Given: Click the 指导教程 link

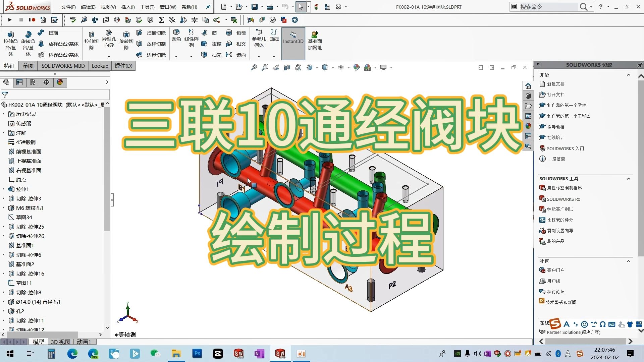Looking at the screenshot, I should (556, 127).
